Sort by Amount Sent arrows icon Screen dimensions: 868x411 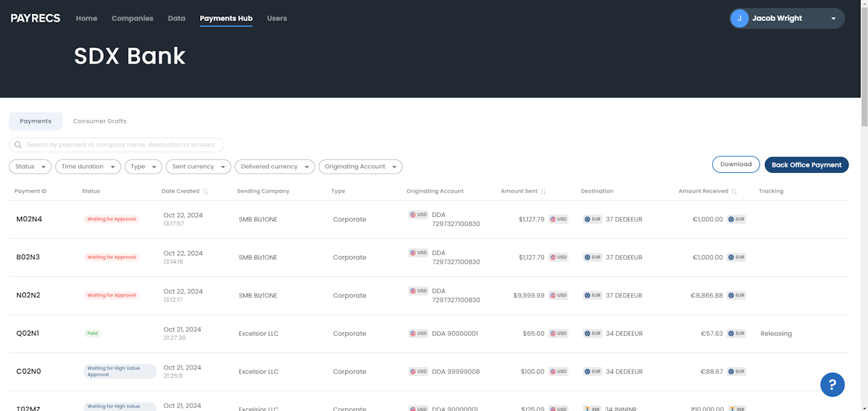[543, 191]
